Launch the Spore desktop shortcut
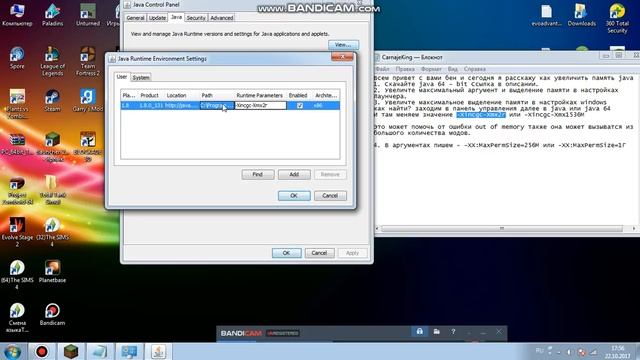640x360 pixels. click(17, 58)
